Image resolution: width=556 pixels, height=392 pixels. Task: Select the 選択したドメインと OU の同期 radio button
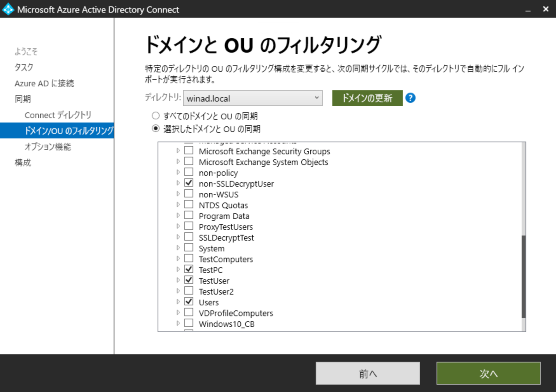[156, 129]
